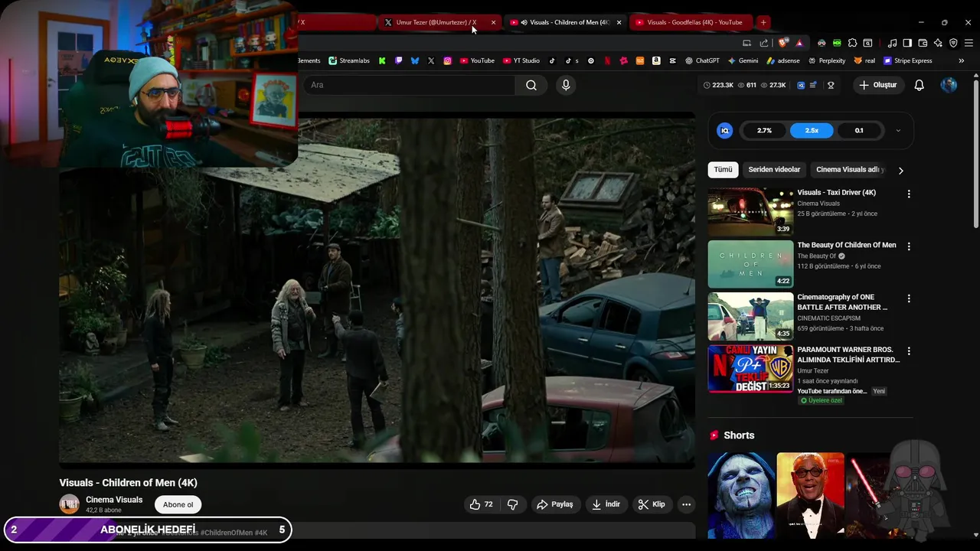Click the Klip clip button
The height and width of the screenshot is (551, 980).
click(x=652, y=504)
